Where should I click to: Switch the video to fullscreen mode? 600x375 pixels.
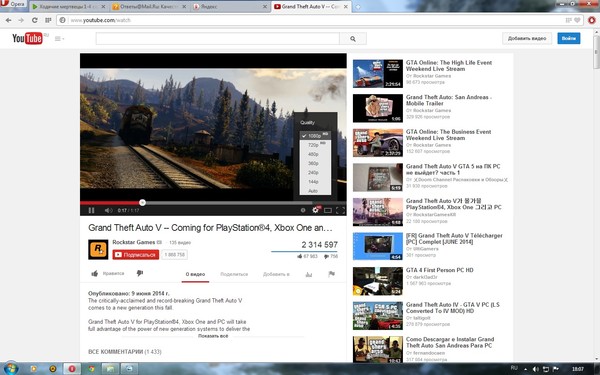(x=340, y=210)
